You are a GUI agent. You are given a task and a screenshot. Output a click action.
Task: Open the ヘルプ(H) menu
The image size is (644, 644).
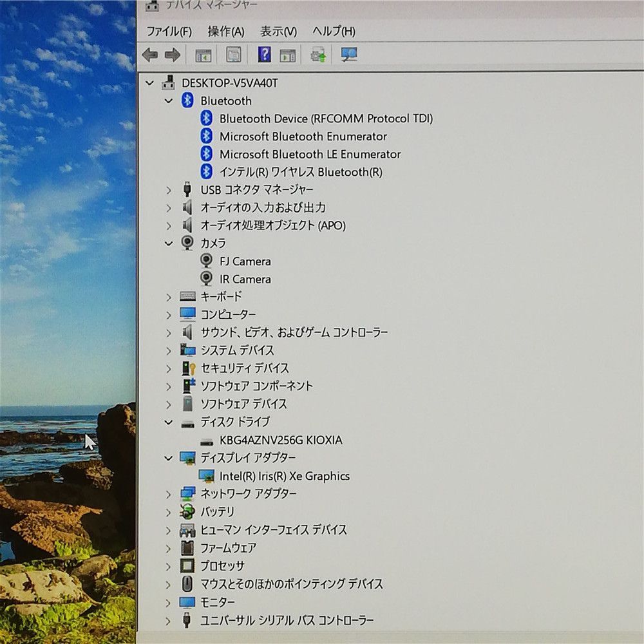tap(334, 31)
